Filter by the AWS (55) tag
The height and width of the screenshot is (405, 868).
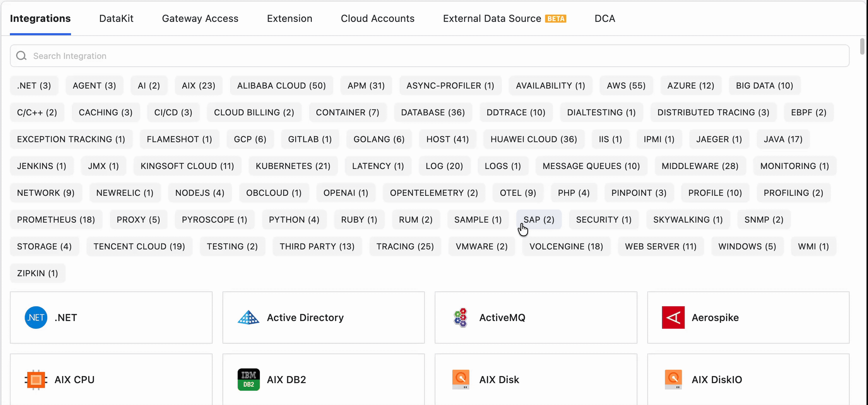point(626,85)
